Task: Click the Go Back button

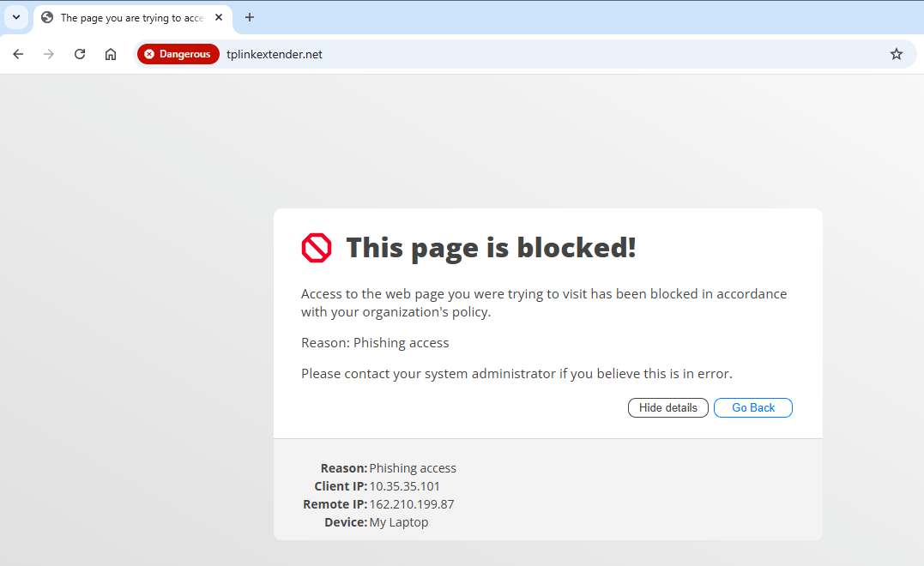Action: tap(752, 407)
